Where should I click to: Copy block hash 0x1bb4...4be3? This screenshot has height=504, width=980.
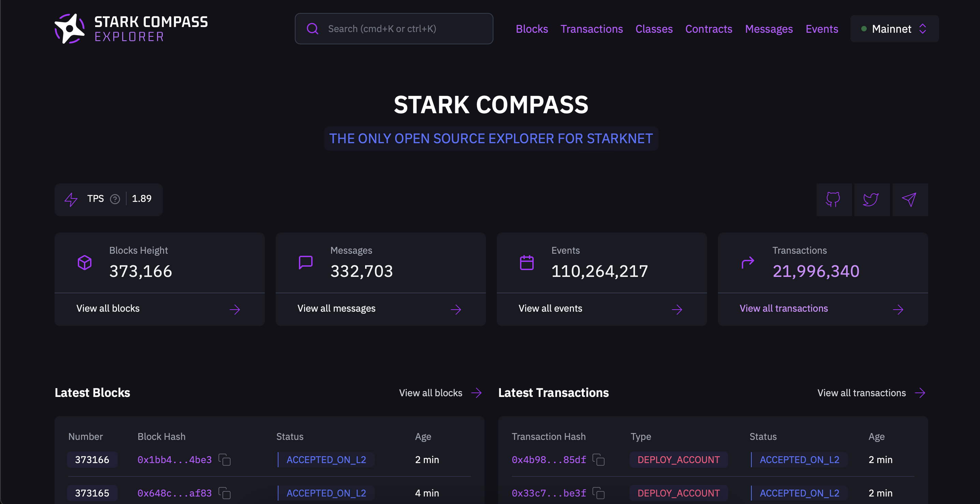tap(225, 460)
